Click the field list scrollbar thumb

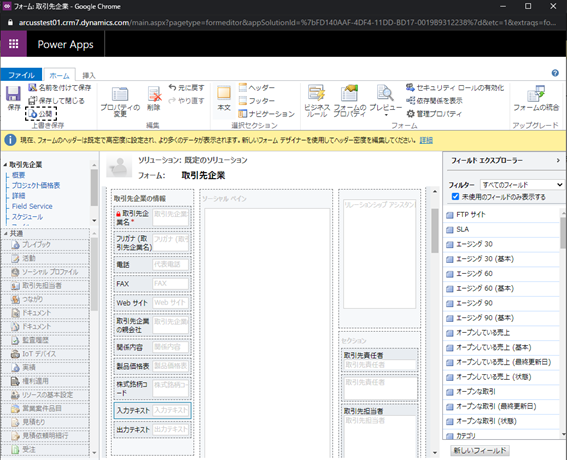coord(563,233)
